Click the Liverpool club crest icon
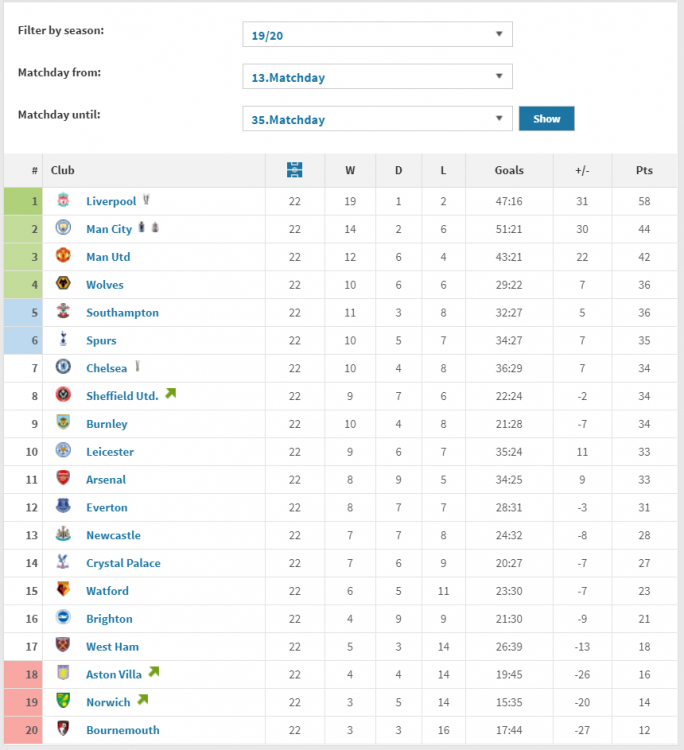 click(63, 201)
